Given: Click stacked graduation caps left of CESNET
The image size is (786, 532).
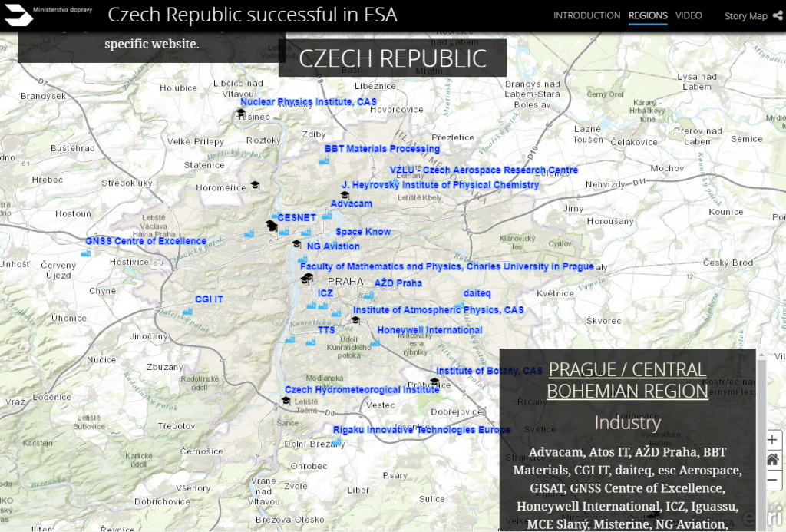Looking at the screenshot, I should pyautogui.click(x=271, y=225).
